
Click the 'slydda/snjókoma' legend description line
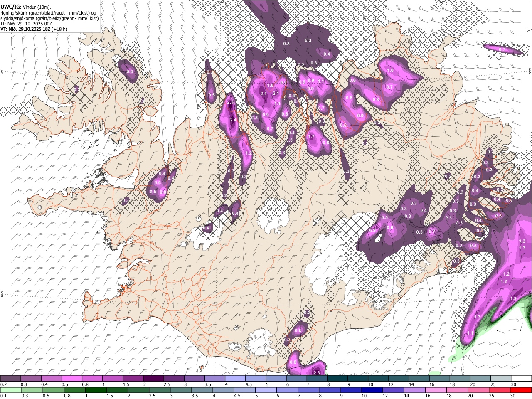[x=49, y=18]
